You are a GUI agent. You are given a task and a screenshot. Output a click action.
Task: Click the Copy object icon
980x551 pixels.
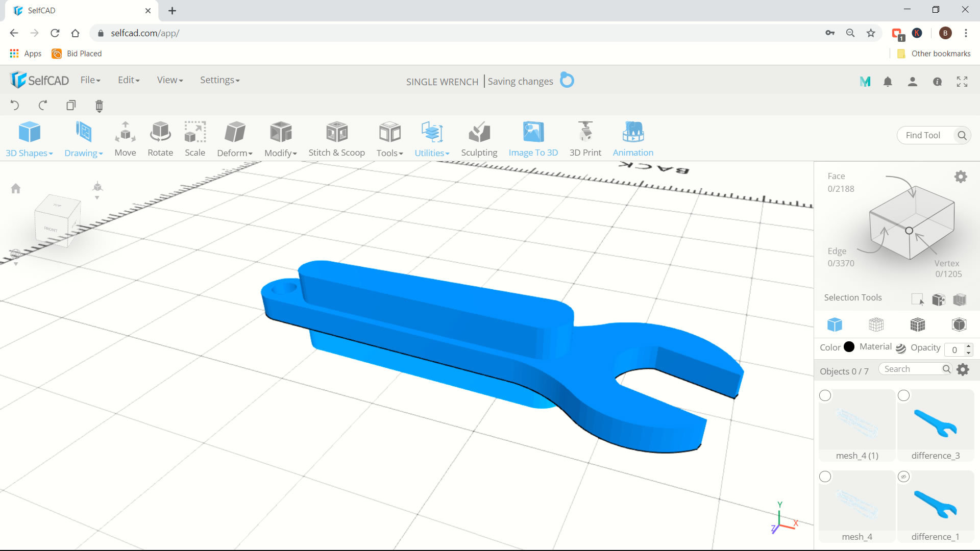[x=71, y=106]
